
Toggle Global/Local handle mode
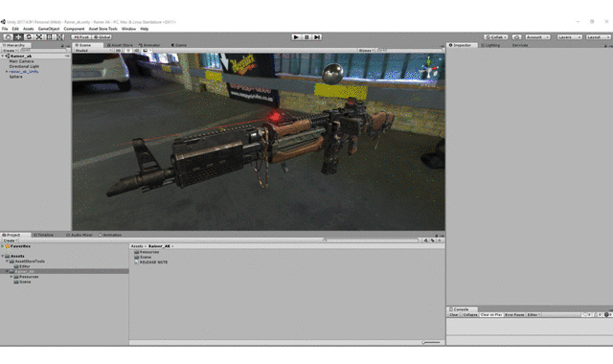(102, 37)
